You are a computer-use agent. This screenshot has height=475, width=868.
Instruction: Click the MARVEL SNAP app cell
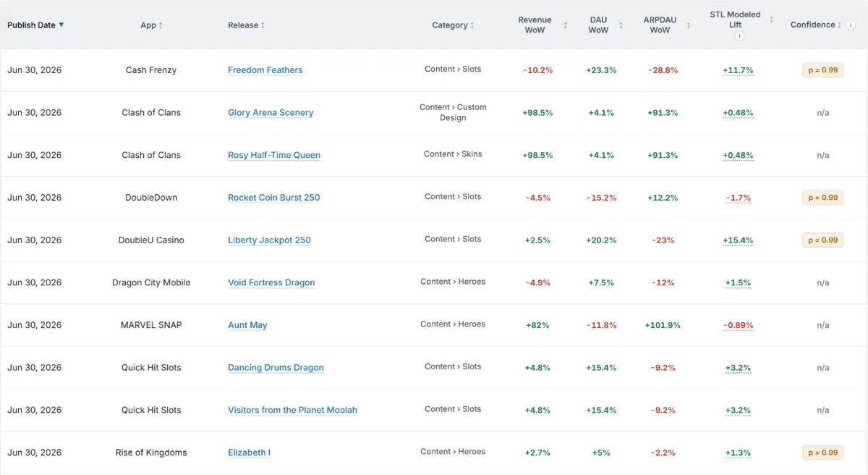click(151, 325)
